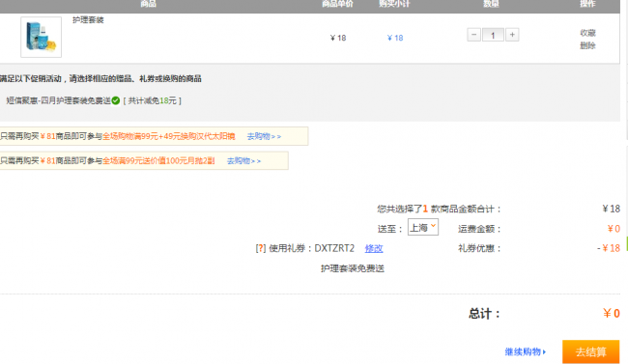Click the 去结算 checkout button
Image resolution: width=628 pixels, height=364 pixels.
click(x=590, y=351)
